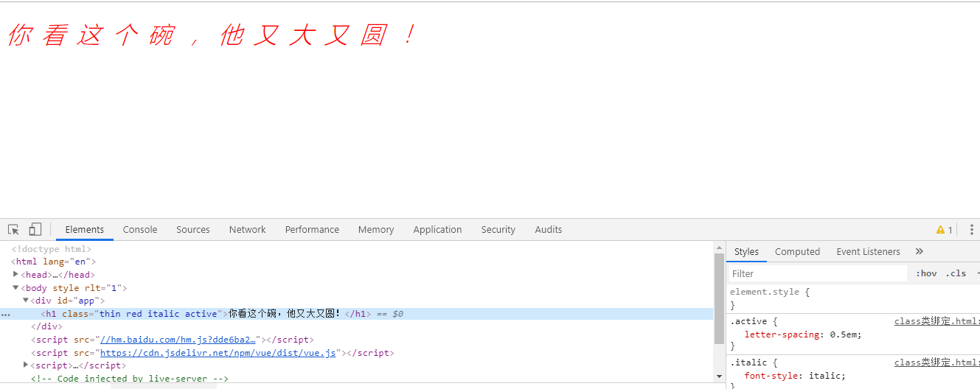Activate the inspect element picker icon

[13, 230]
